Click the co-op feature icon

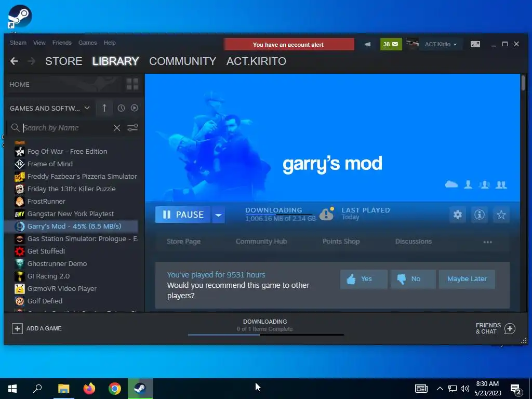coord(501,184)
